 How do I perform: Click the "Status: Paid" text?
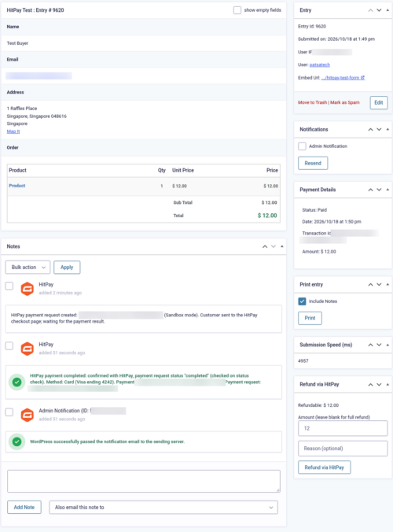(x=314, y=210)
